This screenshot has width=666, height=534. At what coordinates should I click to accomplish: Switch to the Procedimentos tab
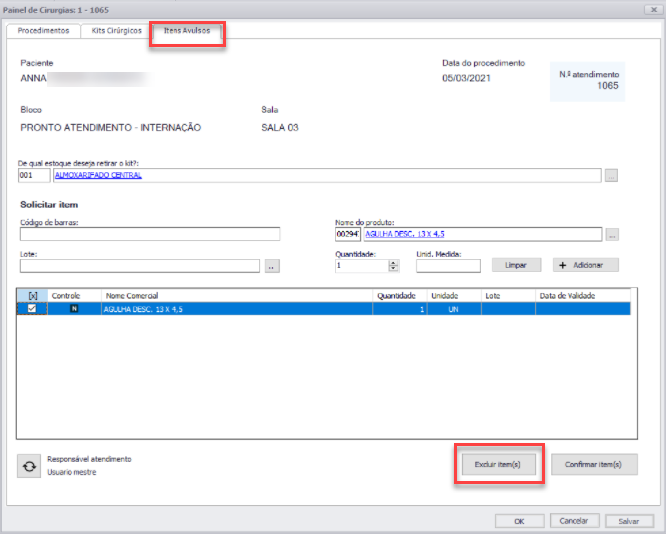coord(43,31)
